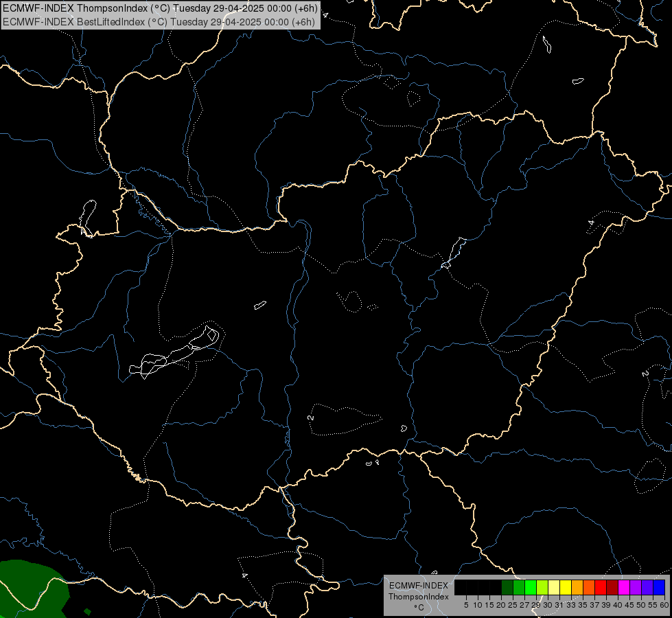Click the legend's ThompsonIndex caption

pyautogui.click(x=419, y=597)
